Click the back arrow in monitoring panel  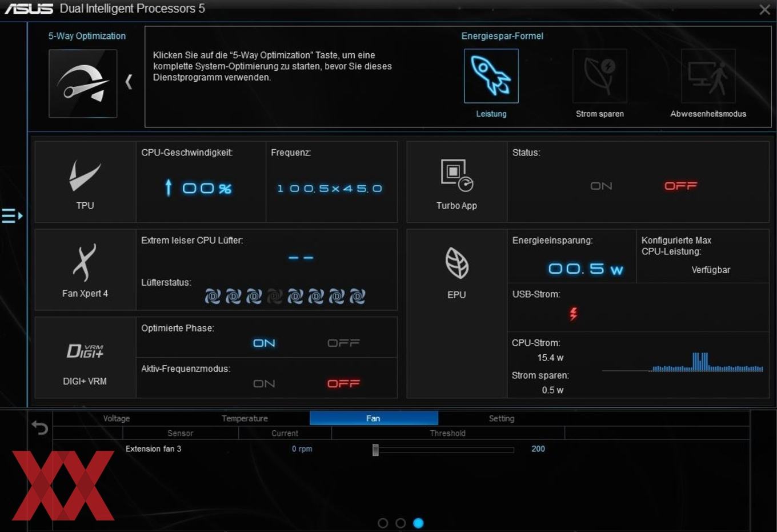click(39, 427)
